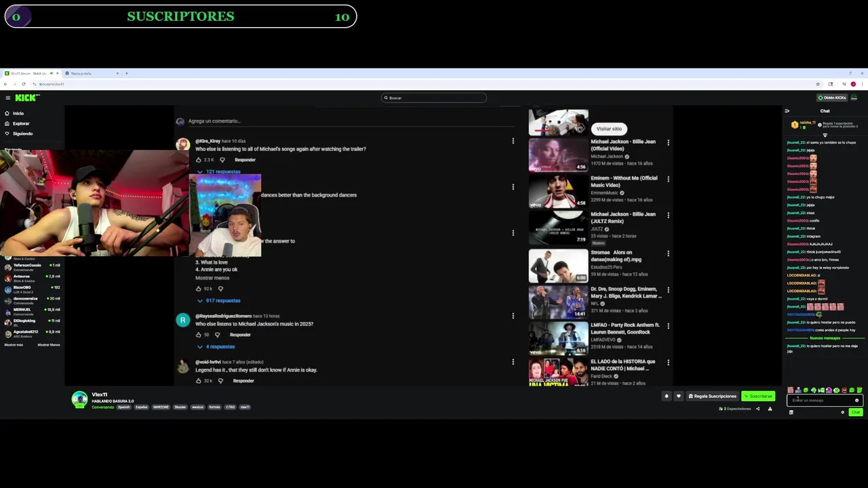
Task: Open Billie Jean JULTZ Remix title
Action: [623, 217]
